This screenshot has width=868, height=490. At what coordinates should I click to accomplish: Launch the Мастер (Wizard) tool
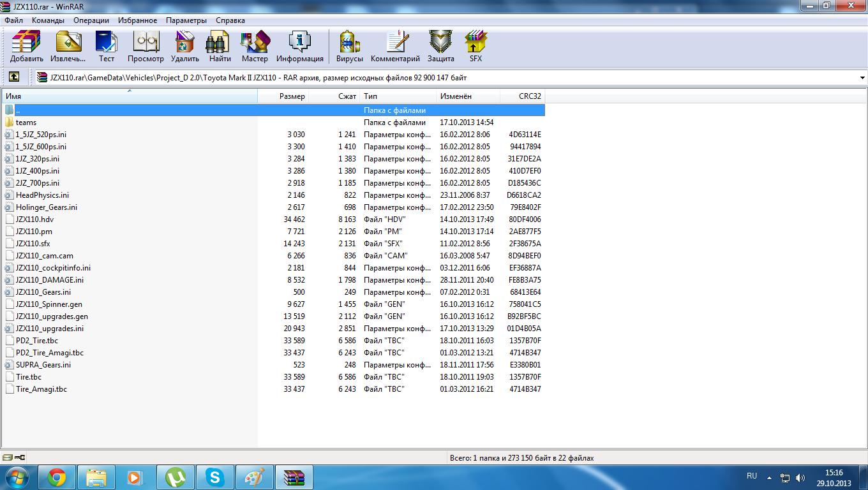[255, 47]
